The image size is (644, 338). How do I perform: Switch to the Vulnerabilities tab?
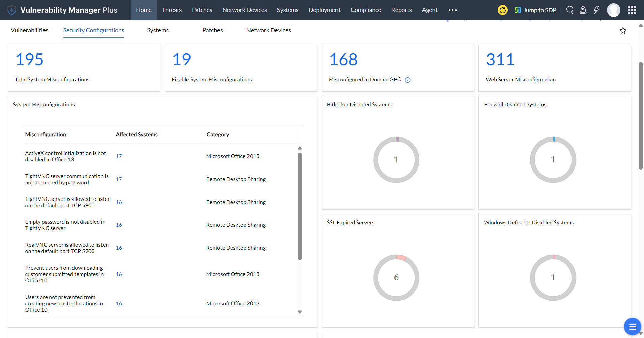click(x=29, y=30)
